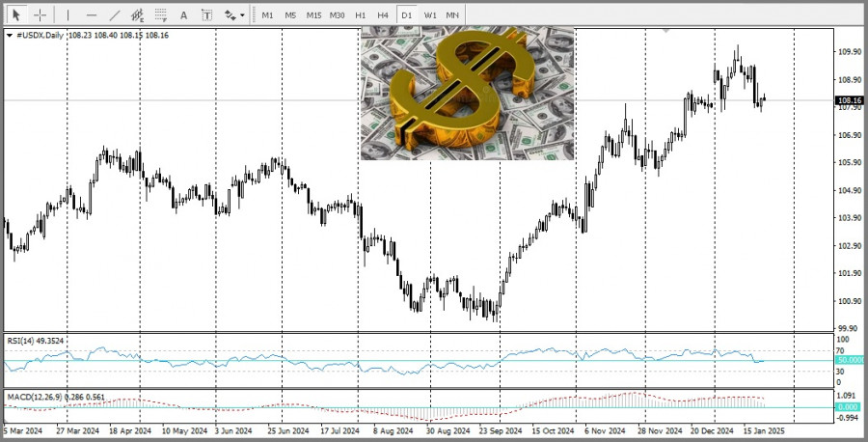The image size is (868, 442).
Task: Open the arrows tool dropdown arrow
Action: coord(242,16)
